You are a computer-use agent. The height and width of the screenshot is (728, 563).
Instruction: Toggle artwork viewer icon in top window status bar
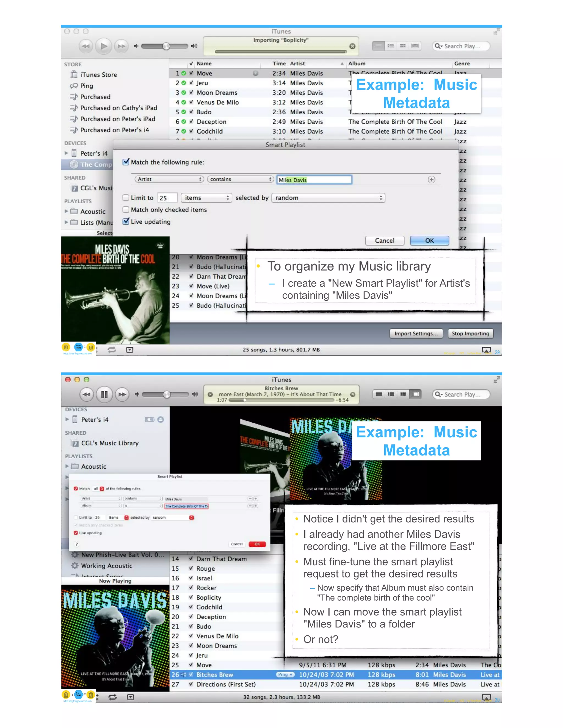click(x=130, y=349)
